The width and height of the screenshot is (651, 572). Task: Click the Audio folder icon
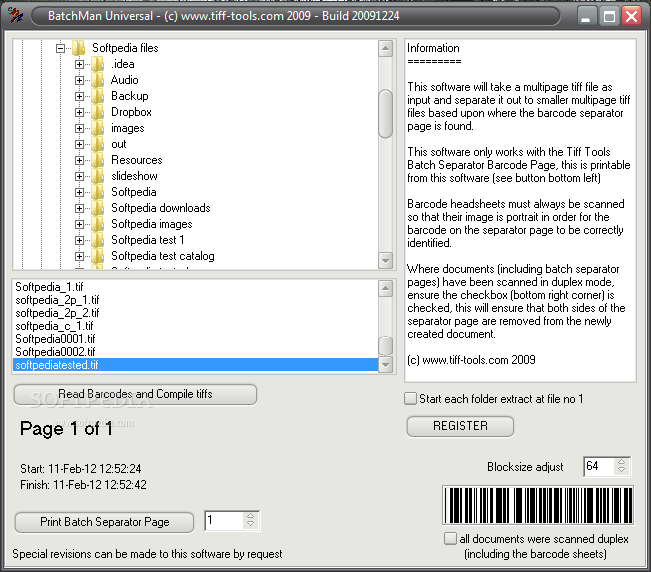pos(97,80)
